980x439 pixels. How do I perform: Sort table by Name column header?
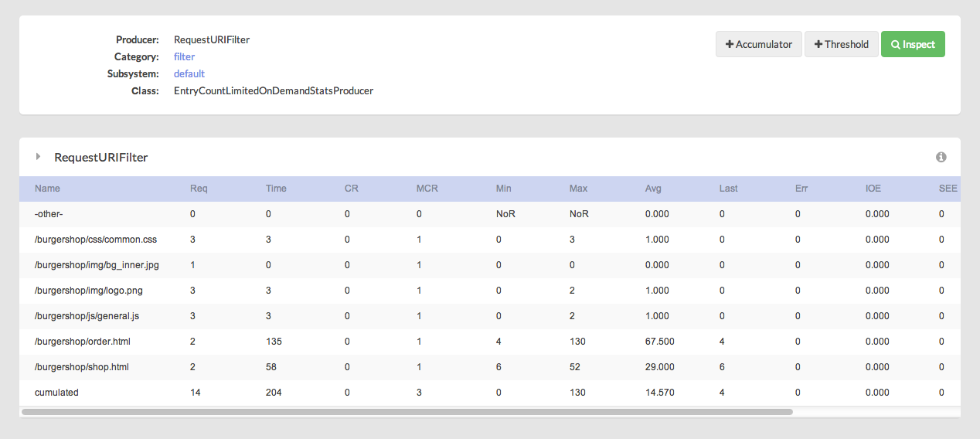[x=47, y=189]
